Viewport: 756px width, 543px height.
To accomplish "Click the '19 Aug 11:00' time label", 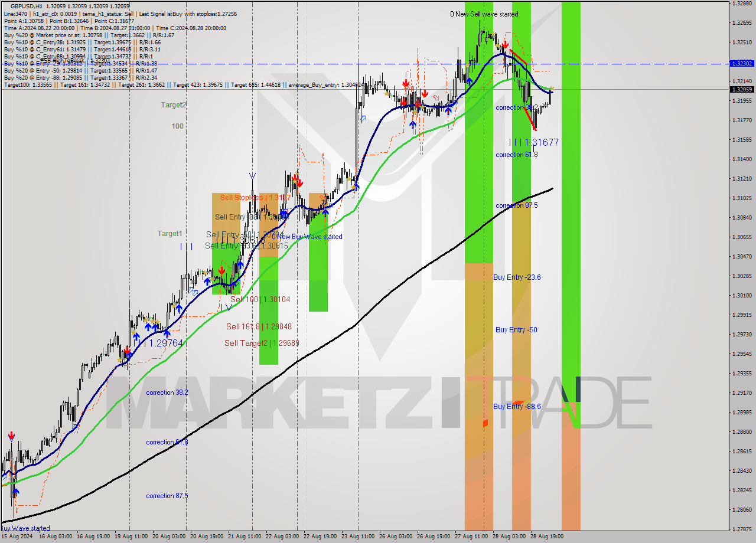I will pos(132,537).
